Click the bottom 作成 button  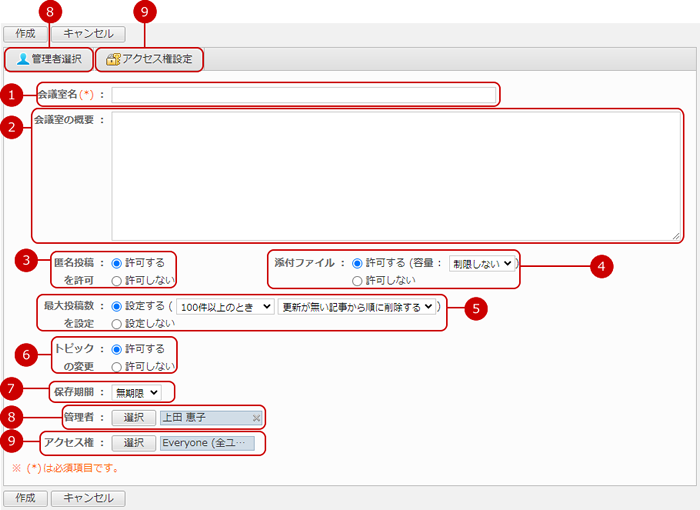[25, 498]
